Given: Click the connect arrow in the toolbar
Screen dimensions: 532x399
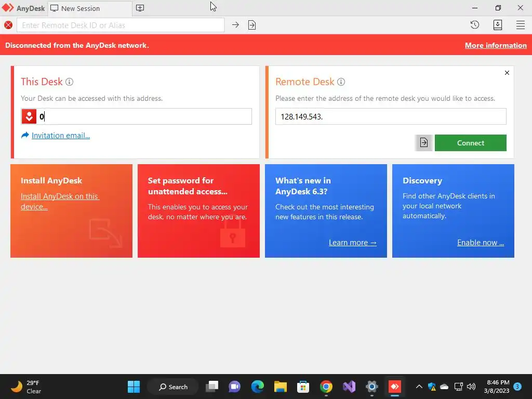Looking at the screenshot, I should [x=235, y=25].
